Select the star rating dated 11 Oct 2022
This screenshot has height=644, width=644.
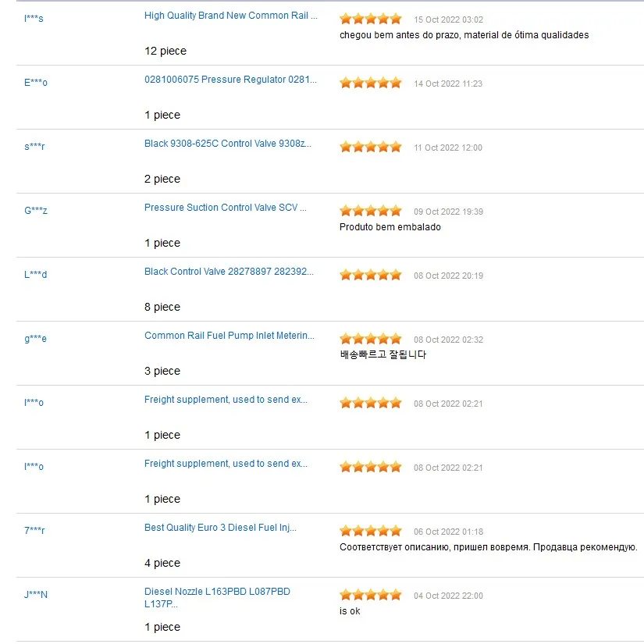click(370, 147)
